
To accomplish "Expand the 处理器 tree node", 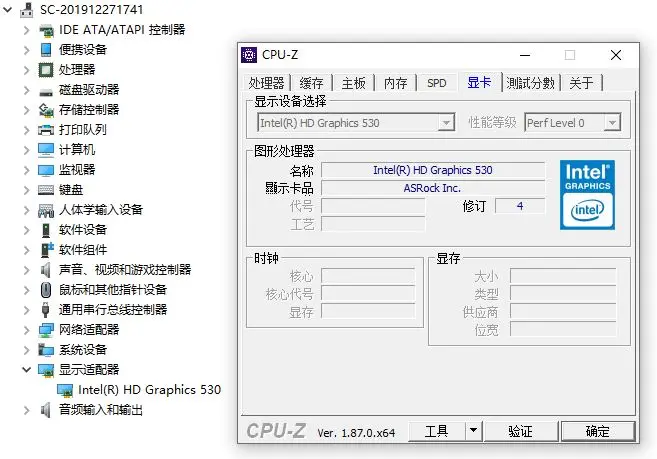I will [x=27, y=70].
